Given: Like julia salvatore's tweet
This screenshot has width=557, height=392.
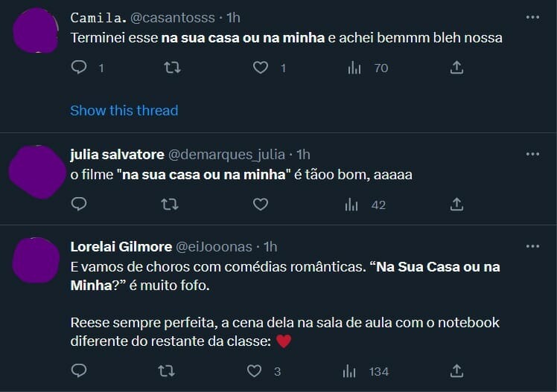Looking at the screenshot, I should (x=261, y=204).
